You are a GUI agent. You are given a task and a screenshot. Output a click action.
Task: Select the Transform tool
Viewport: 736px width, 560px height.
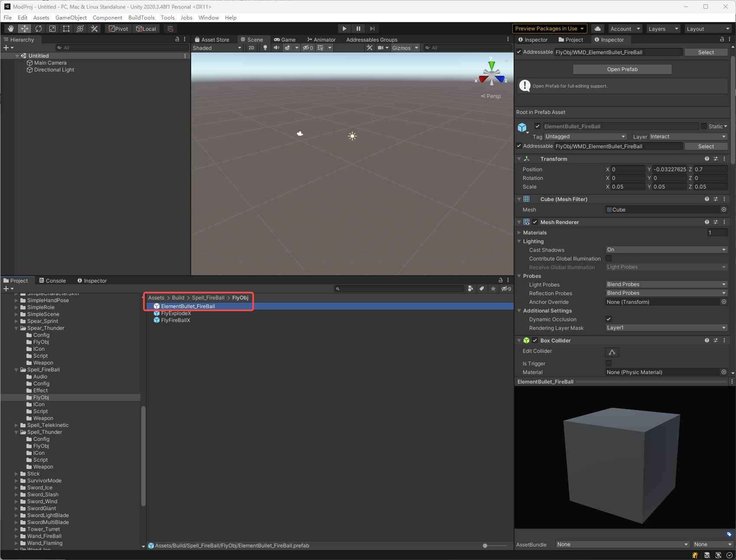80,29
